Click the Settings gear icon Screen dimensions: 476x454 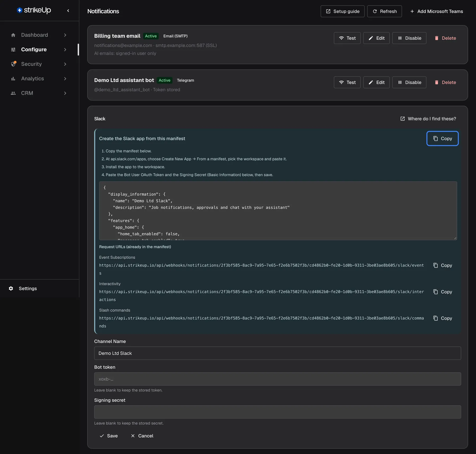click(x=11, y=288)
